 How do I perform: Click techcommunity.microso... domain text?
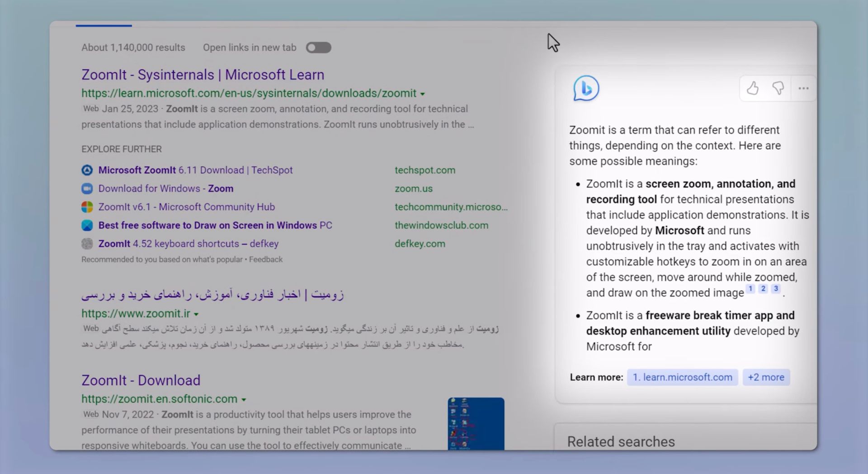coord(451,207)
